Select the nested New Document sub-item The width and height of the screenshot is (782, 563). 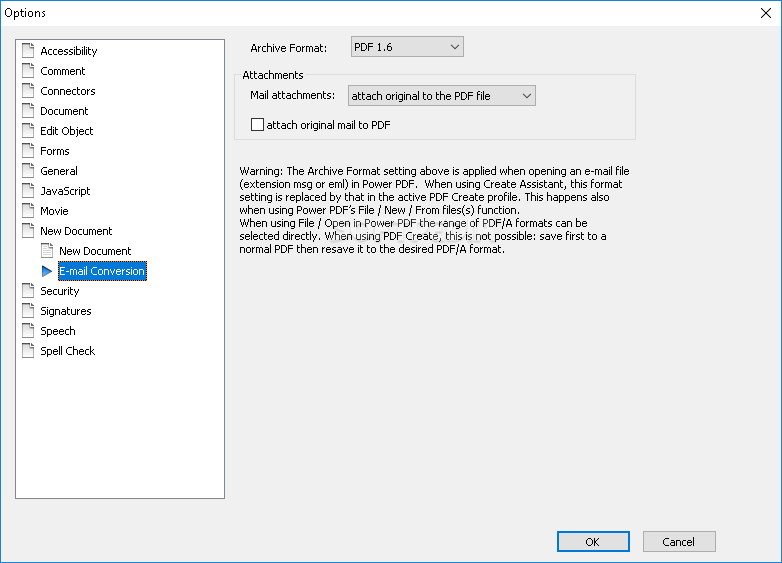point(95,251)
